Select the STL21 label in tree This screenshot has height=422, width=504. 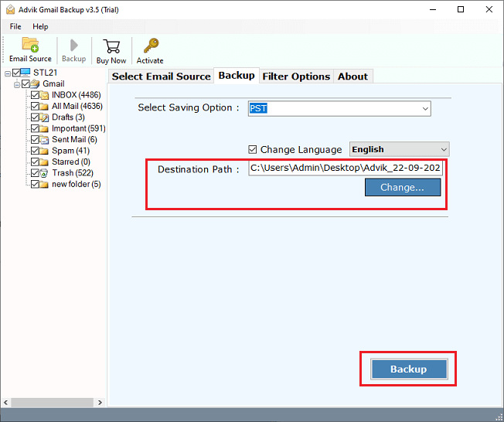click(x=46, y=73)
